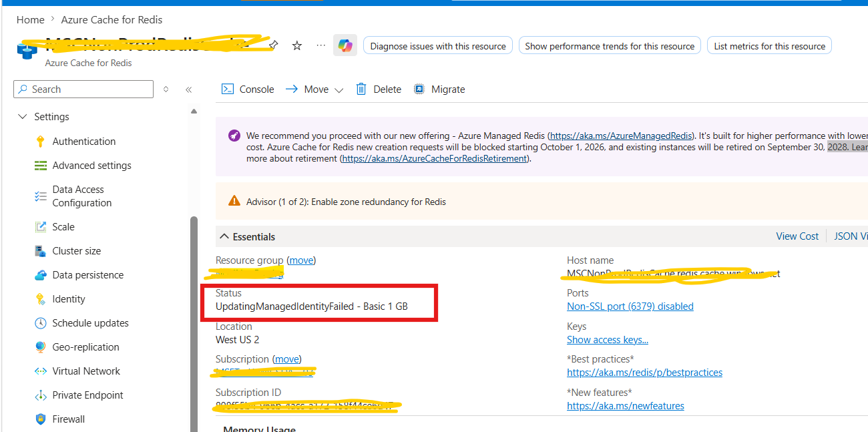
Task: Click inside the sidebar Search field
Action: click(83, 89)
